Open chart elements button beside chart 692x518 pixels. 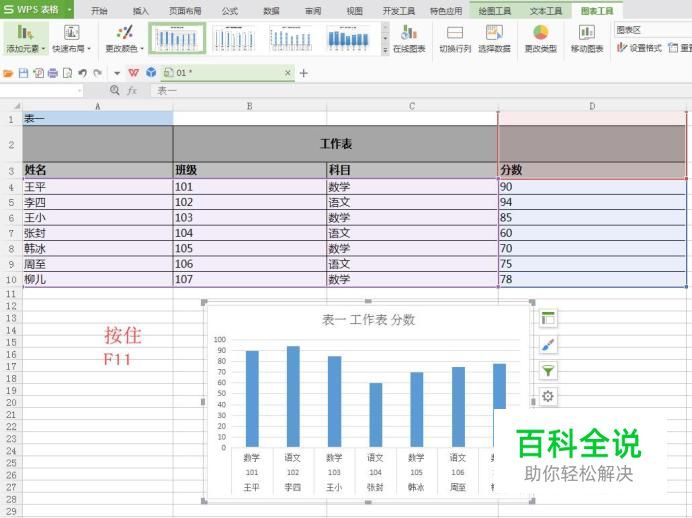pos(548,318)
